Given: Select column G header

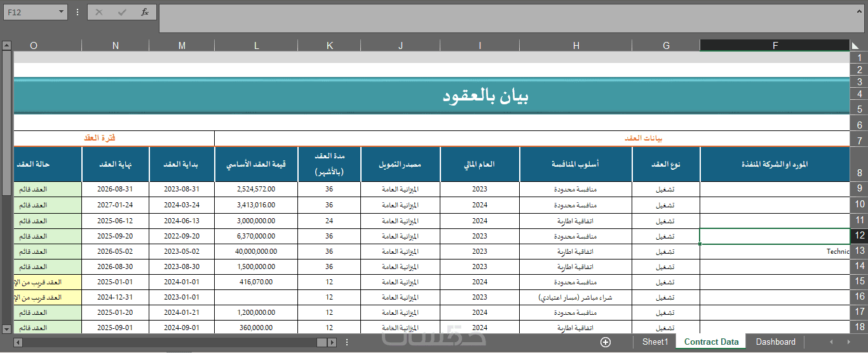Looking at the screenshot, I should (x=666, y=45).
